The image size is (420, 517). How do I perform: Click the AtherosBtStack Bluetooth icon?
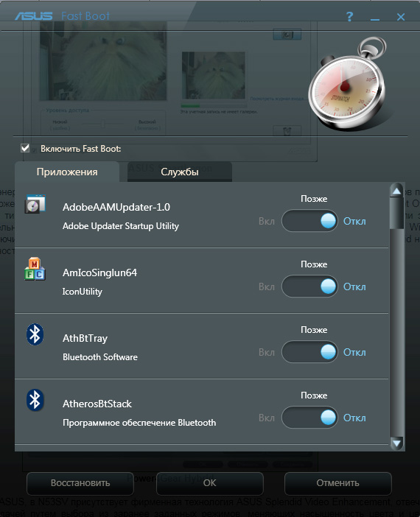[x=35, y=400]
